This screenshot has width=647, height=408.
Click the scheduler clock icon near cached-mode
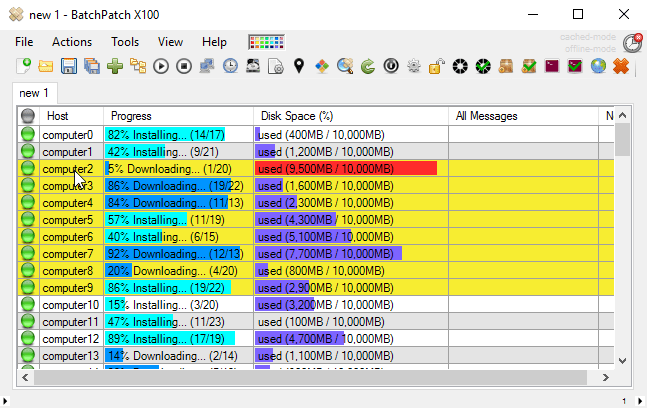633,43
